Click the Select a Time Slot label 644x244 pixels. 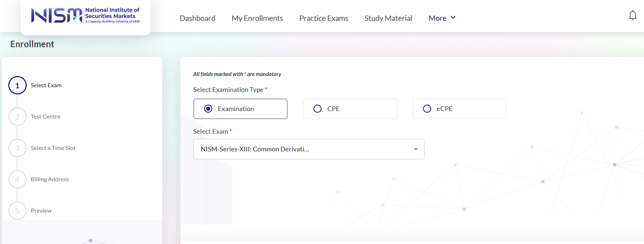(x=53, y=148)
